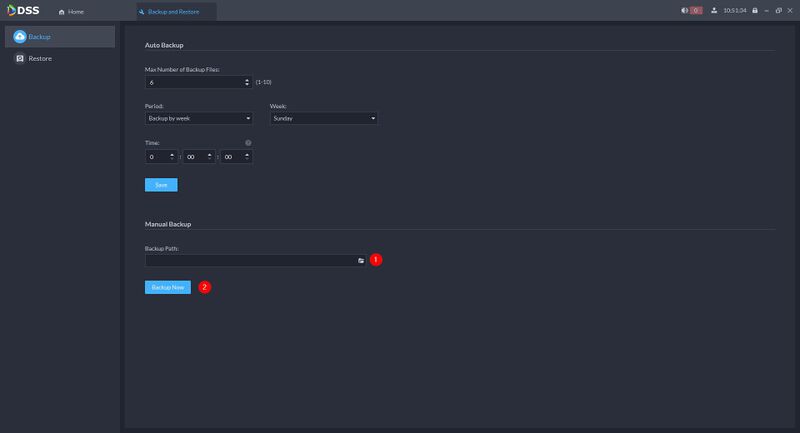Click the Backup Path text field
Screen dimensions: 800x433
pos(255,261)
